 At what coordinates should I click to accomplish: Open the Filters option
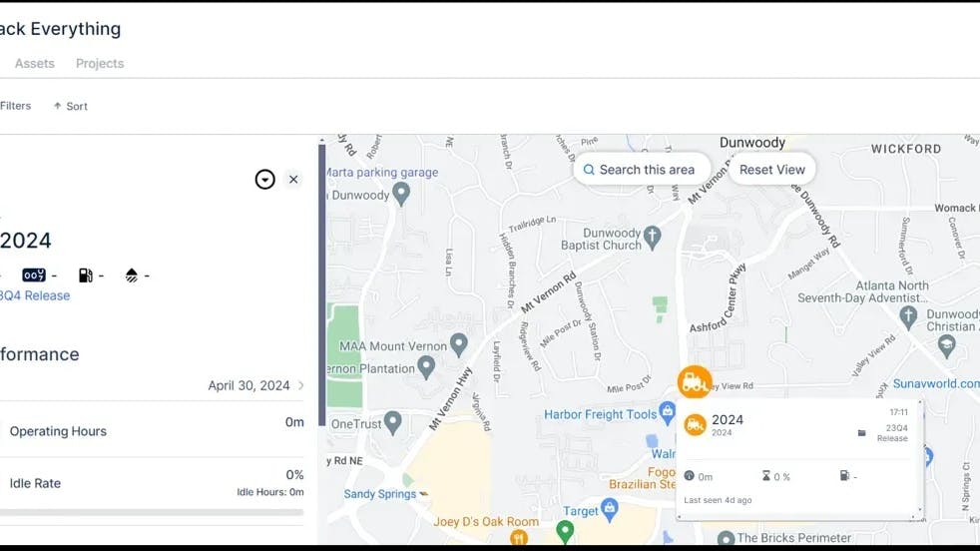(x=15, y=106)
